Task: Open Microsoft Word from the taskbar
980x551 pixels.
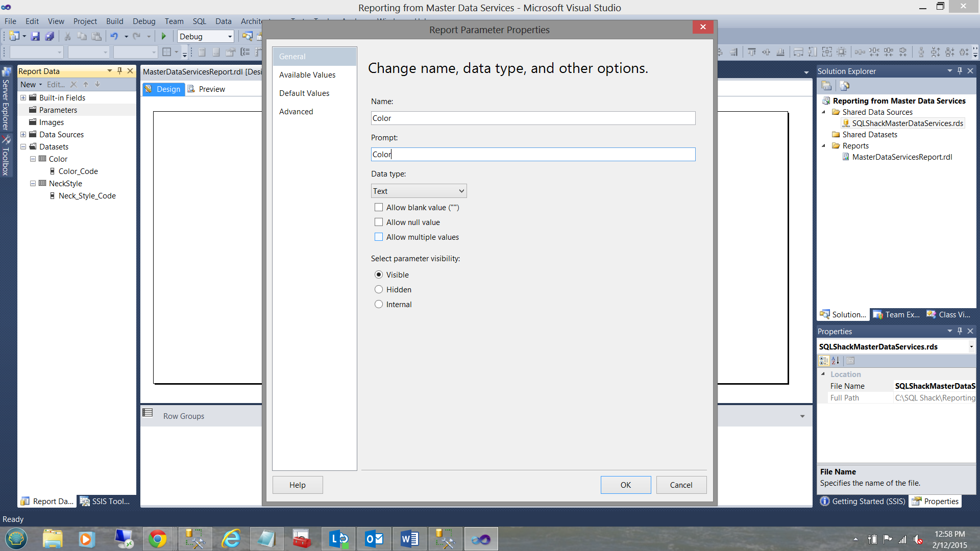Action: 409,539
